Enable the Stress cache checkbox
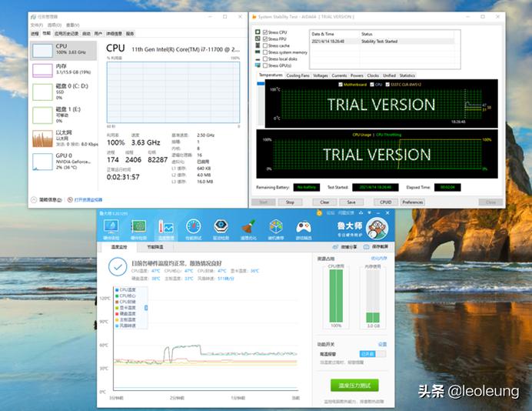 [x=267, y=45]
